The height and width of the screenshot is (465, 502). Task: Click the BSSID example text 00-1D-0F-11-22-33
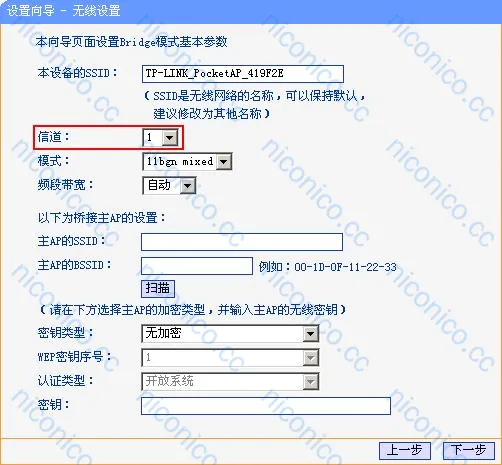pos(345,267)
